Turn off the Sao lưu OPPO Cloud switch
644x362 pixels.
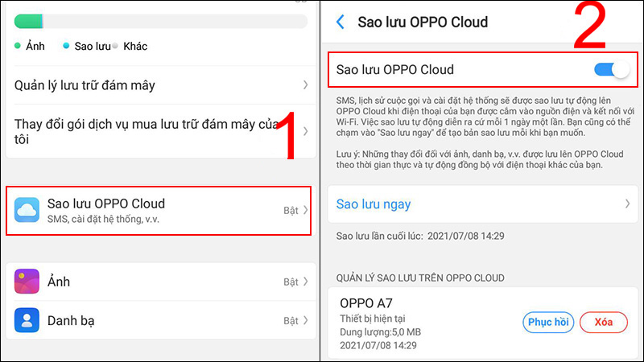[612, 69]
